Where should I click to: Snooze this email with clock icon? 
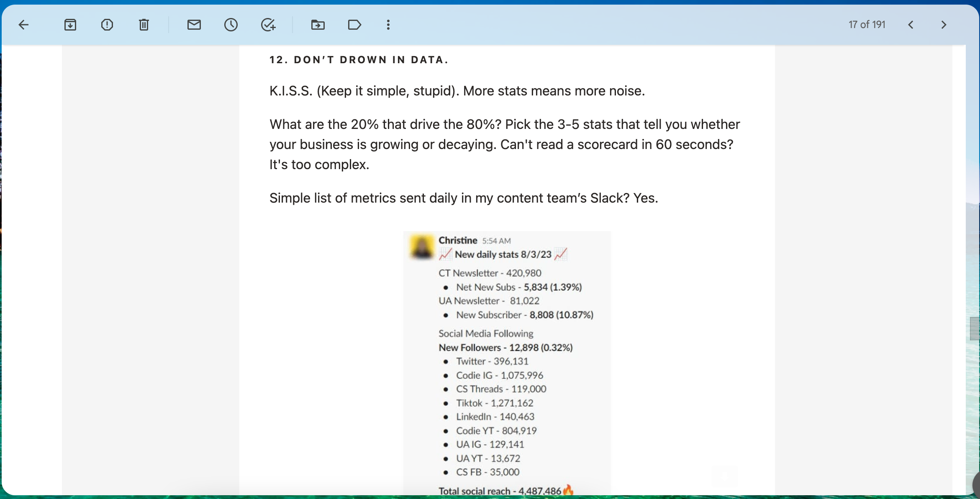pos(231,25)
